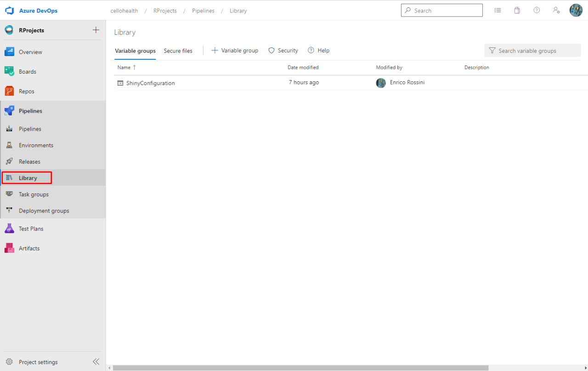Screen dimensions: 588x371
Task: Select the Variable groups tab
Action: click(135, 51)
